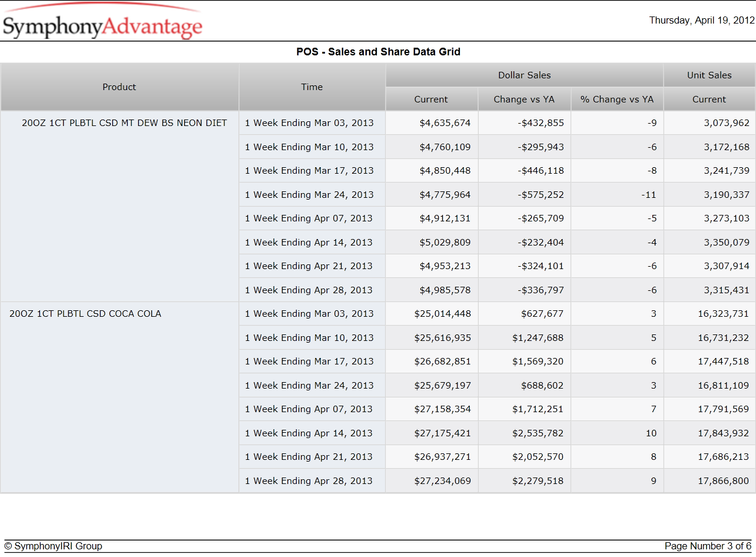
Task: Click dollar sales value $4,912,131
Action: 445,218
